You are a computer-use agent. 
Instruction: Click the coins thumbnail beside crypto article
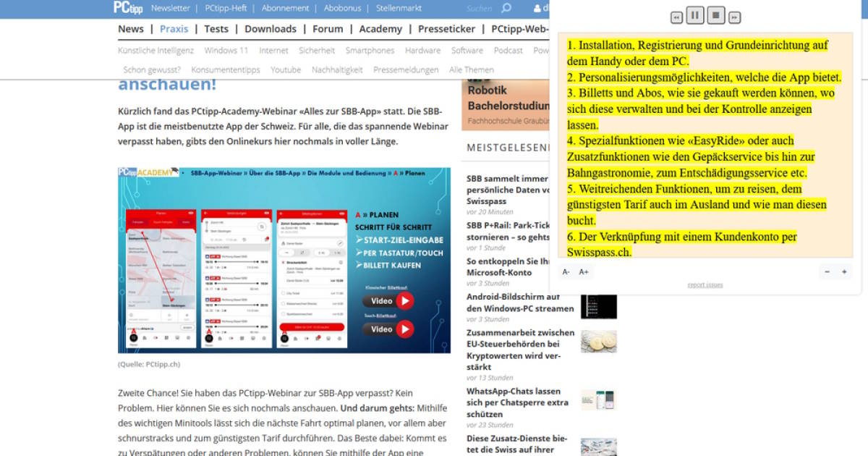click(x=599, y=342)
